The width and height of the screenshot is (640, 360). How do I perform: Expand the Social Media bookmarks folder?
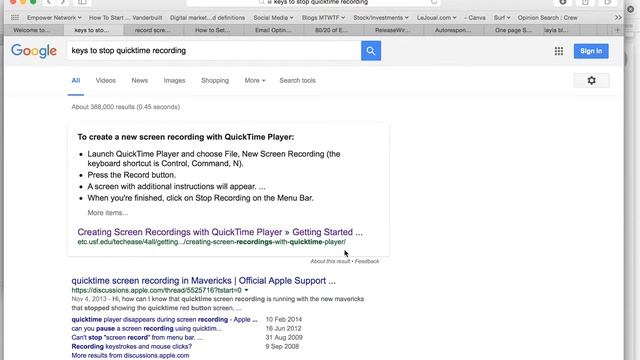tap(273, 18)
